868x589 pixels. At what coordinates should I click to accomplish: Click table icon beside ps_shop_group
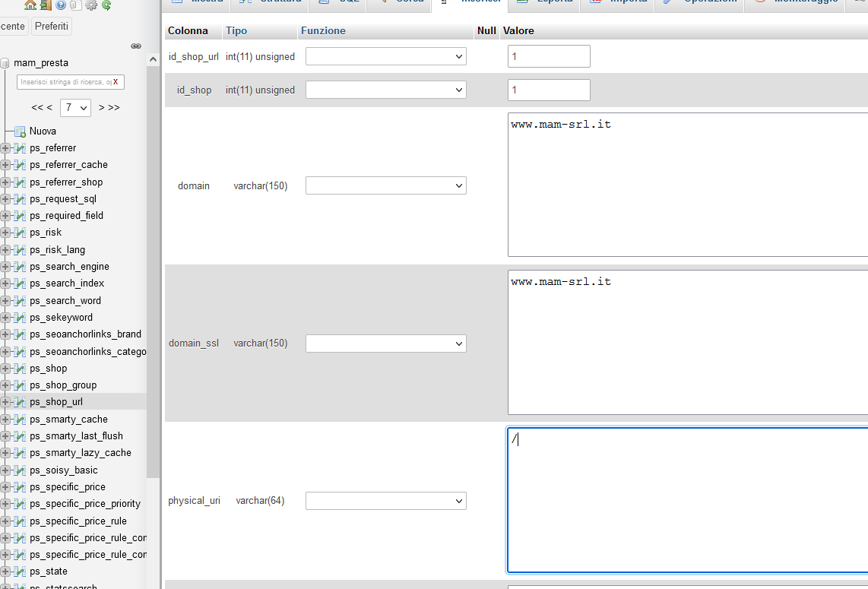[x=20, y=385]
